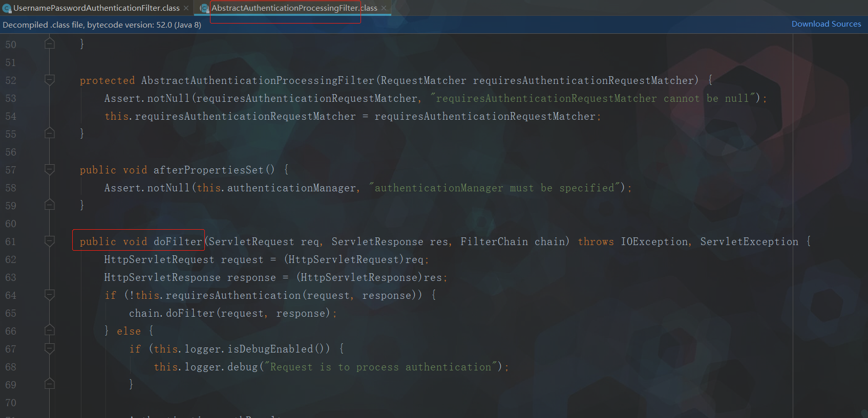
Task: Click the closing fold marker on line 50
Action: (50, 43)
